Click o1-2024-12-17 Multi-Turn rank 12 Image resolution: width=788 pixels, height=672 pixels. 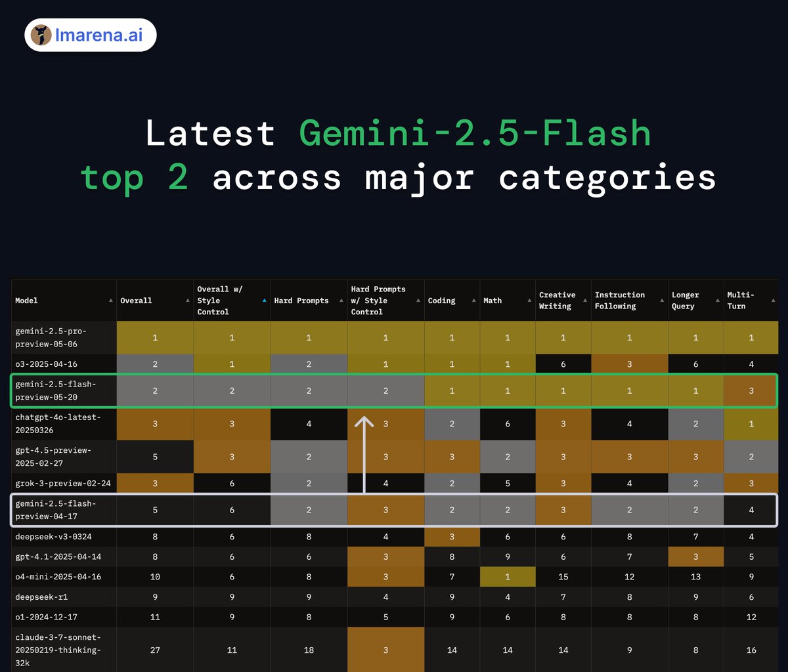(x=751, y=617)
